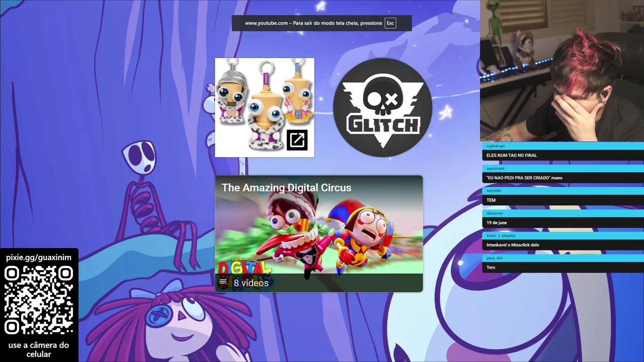This screenshot has height=362, width=644.
Task: Click the Esc key hint in fullscreen notice
Action: click(x=390, y=23)
